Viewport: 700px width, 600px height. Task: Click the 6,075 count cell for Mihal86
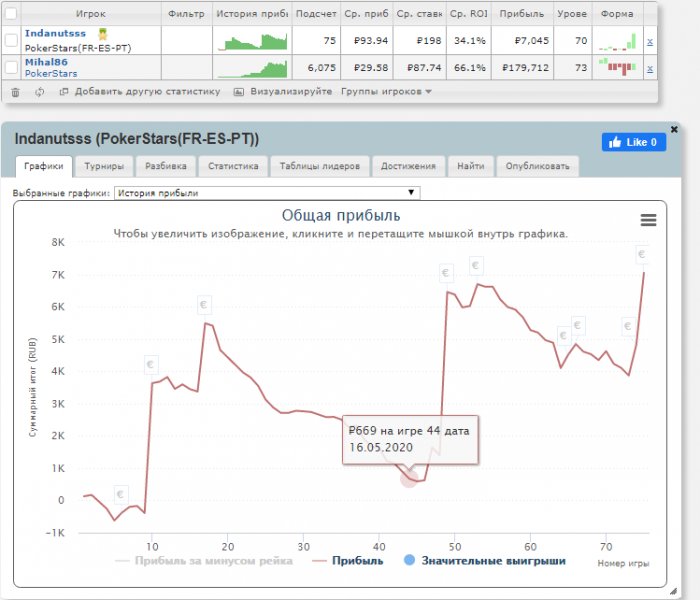pyautogui.click(x=316, y=68)
